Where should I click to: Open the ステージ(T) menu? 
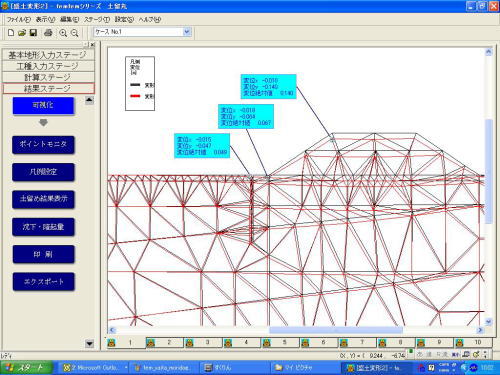point(97,19)
